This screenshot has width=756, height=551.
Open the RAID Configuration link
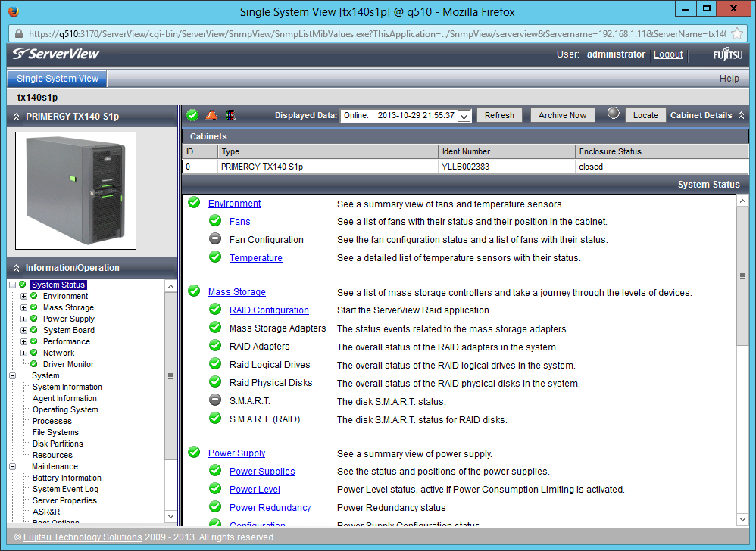point(269,310)
